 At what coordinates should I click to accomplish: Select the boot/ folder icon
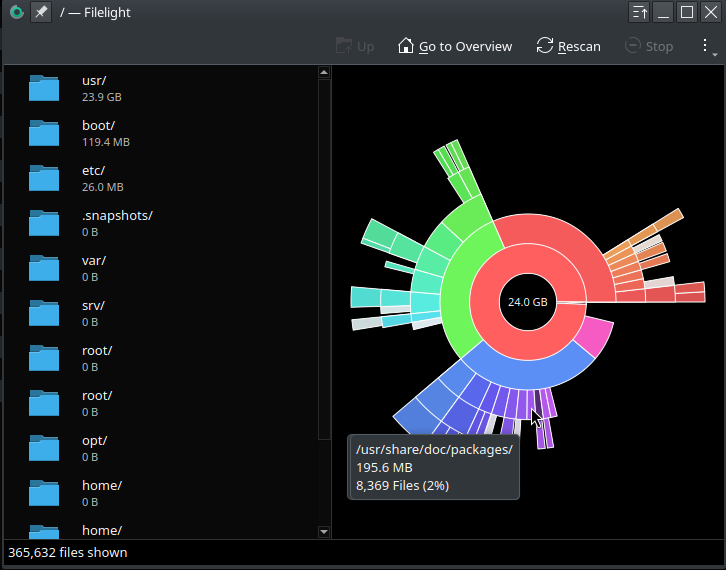45,133
